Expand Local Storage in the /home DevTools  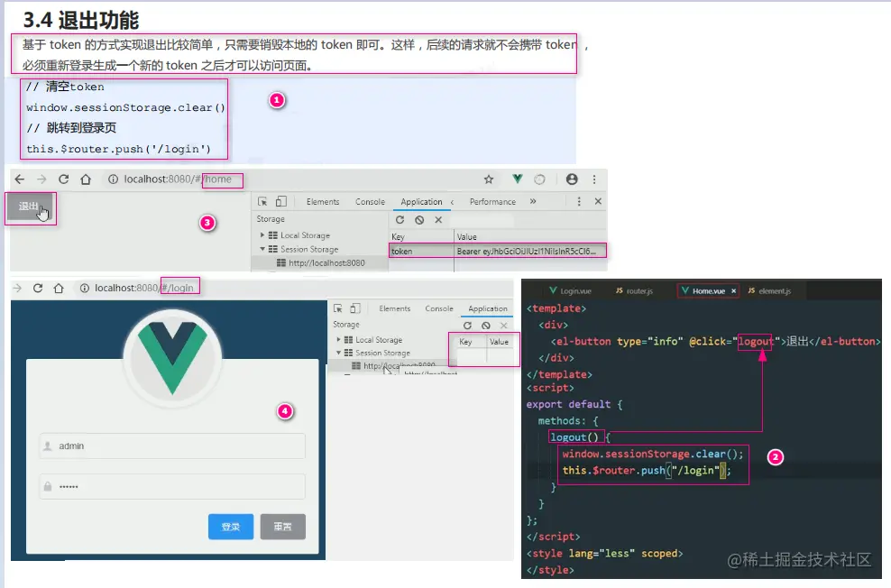point(262,234)
